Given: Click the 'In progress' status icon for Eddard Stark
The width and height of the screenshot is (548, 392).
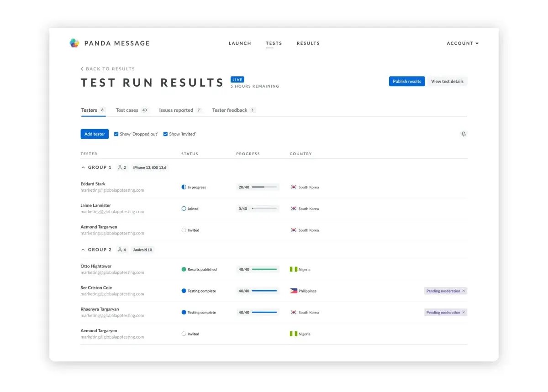Looking at the screenshot, I should pos(183,187).
